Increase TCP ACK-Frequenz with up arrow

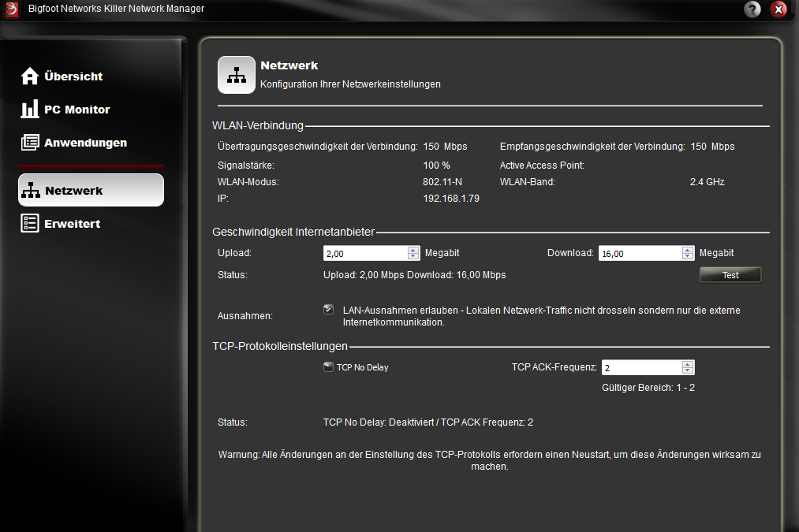688,364
